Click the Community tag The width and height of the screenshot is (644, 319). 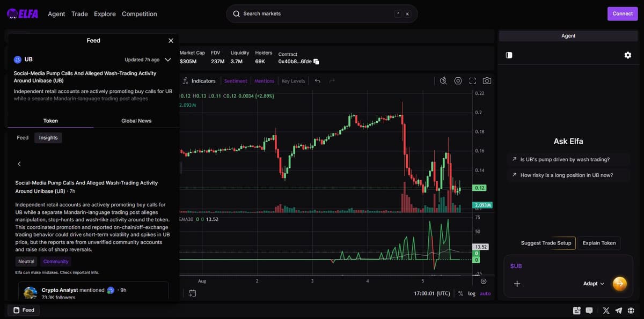coord(56,262)
